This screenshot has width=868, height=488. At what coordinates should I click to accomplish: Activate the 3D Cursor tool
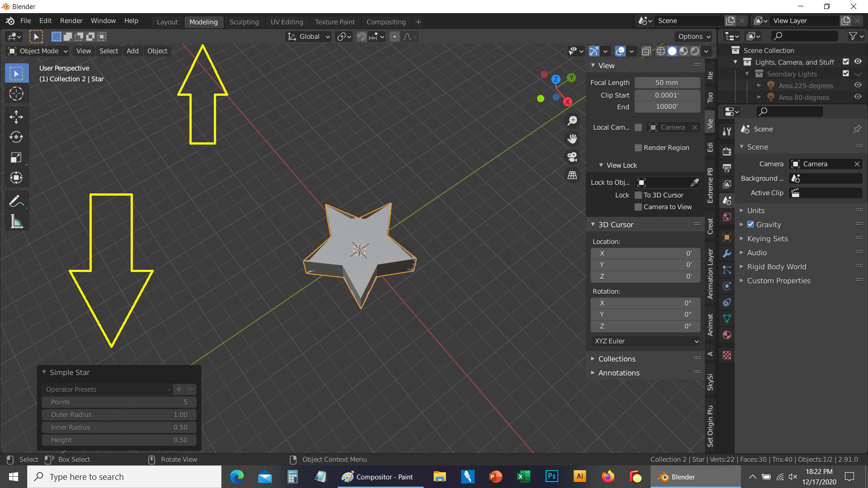tap(16, 94)
